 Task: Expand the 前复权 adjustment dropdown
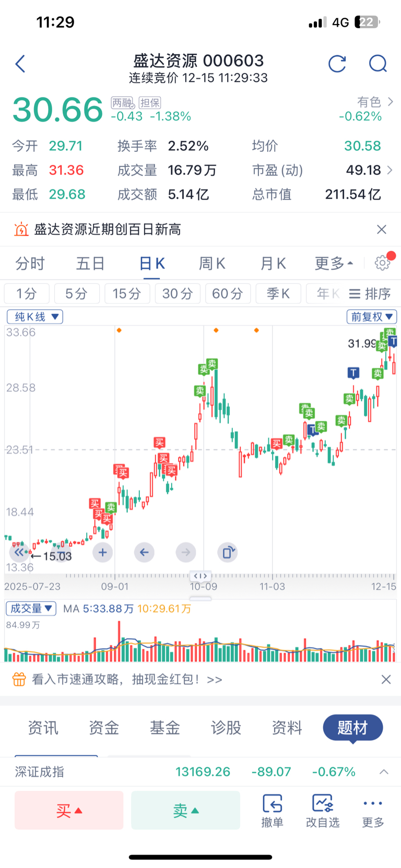(371, 317)
